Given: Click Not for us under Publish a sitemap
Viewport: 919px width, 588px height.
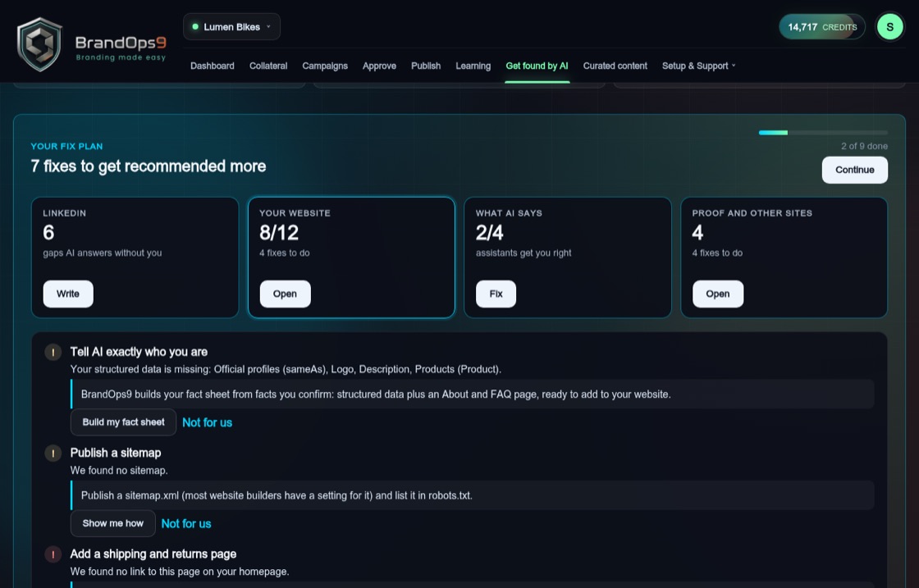Looking at the screenshot, I should 185,523.
